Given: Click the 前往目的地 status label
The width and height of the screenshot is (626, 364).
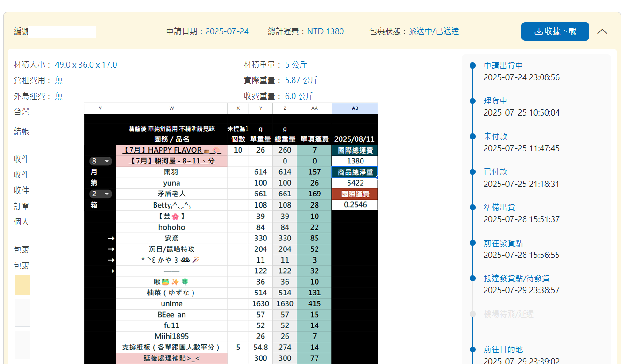Looking at the screenshot, I should click(x=503, y=349).
